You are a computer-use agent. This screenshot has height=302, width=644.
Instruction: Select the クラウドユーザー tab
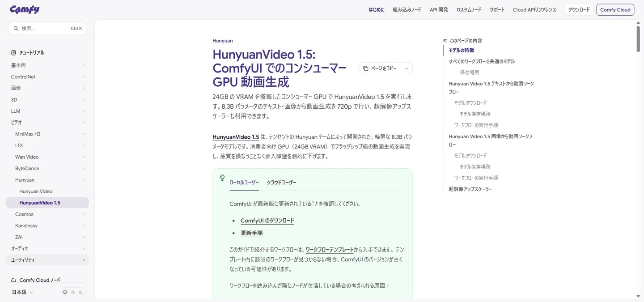pos(281,183)
